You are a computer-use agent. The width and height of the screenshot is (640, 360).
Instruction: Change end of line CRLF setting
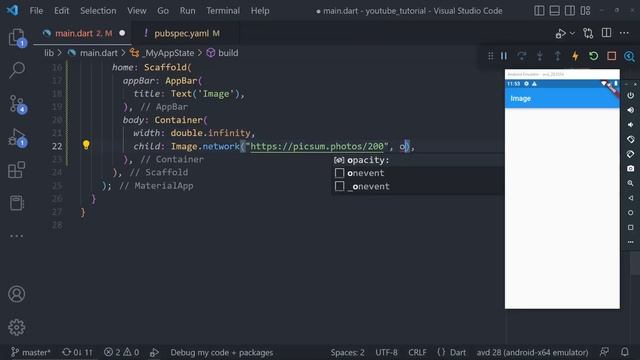pyautogui.click(x=417, y=352)
